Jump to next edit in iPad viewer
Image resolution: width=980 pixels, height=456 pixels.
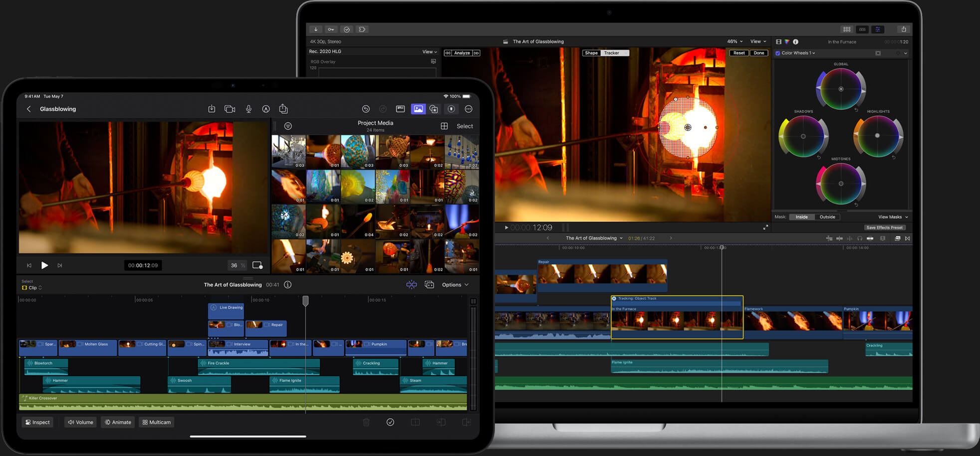(x=60, y=265)
